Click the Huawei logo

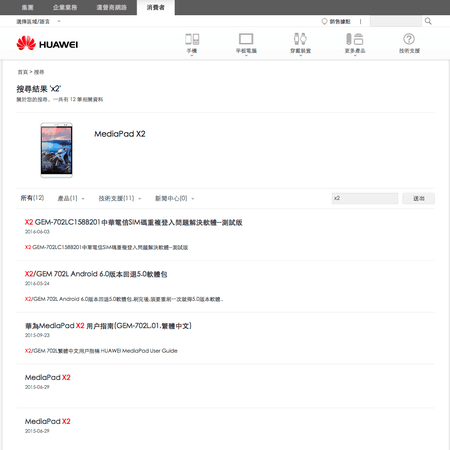(47, 43)
